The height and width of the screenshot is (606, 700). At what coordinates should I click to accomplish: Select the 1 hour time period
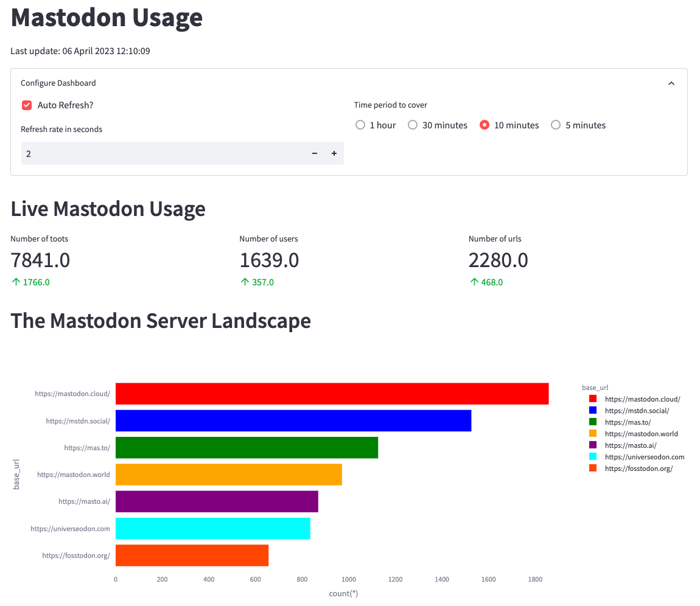click(x=360, y=125)
